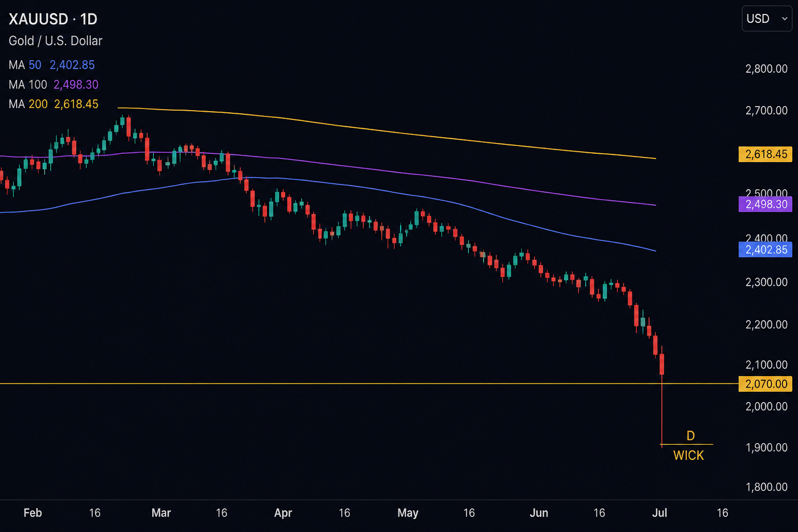Viewport: 798px width, 532px height.
Task: Click the 2,402.85 MA 50 price label
Action: point(765,249)
